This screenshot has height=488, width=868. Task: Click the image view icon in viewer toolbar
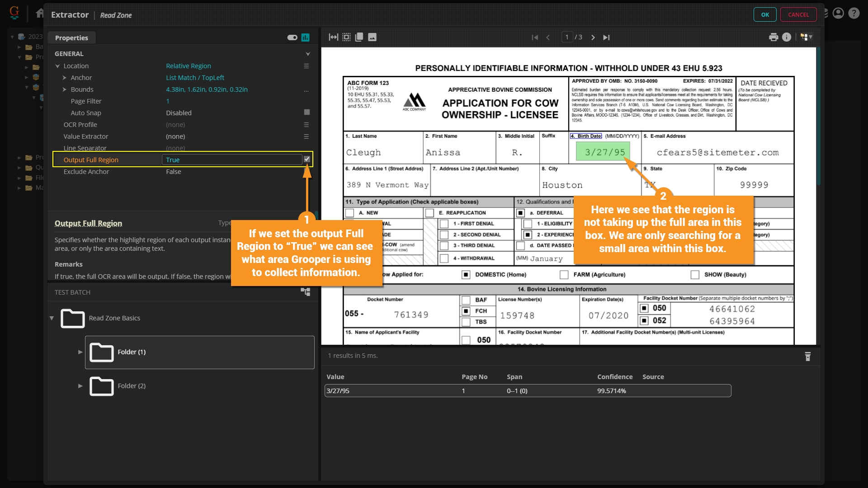click(372, 38)
